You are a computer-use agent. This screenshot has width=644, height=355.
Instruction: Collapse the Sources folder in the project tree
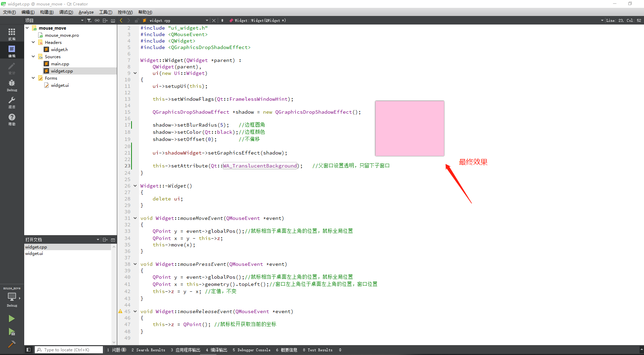(x=33, y=57)
